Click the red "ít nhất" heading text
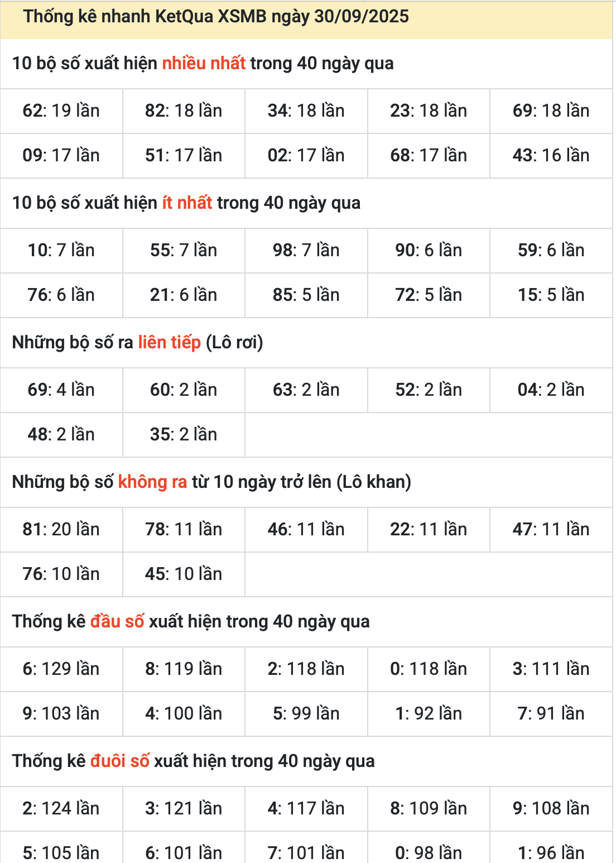Screen dimensions: 616x863 tap(187, 203)
